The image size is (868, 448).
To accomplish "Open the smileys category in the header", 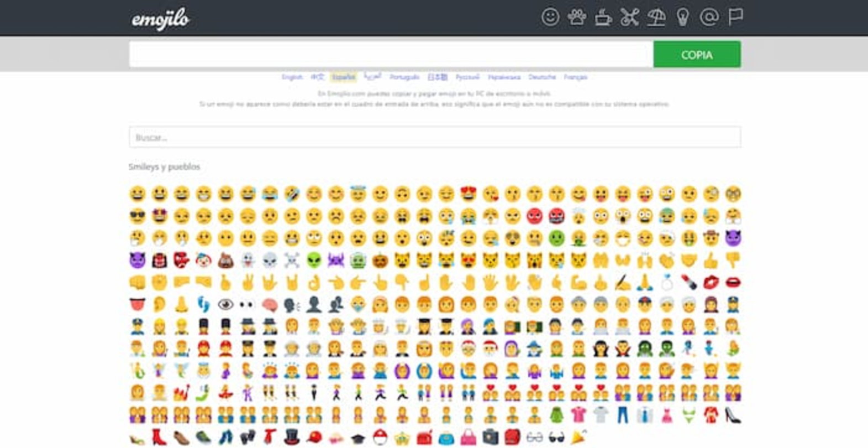I will click(550, 17).
